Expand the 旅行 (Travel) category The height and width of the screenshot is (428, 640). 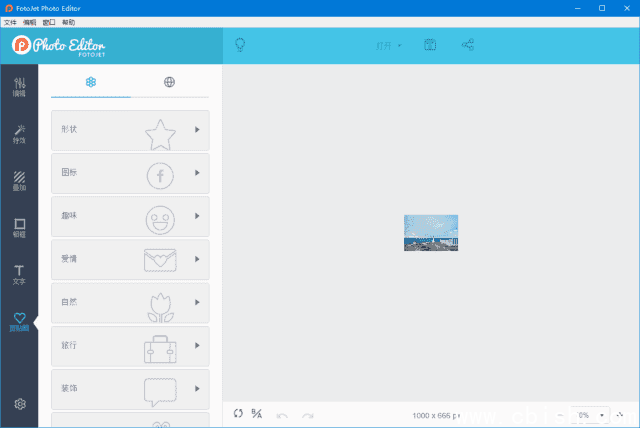point(130,346)
